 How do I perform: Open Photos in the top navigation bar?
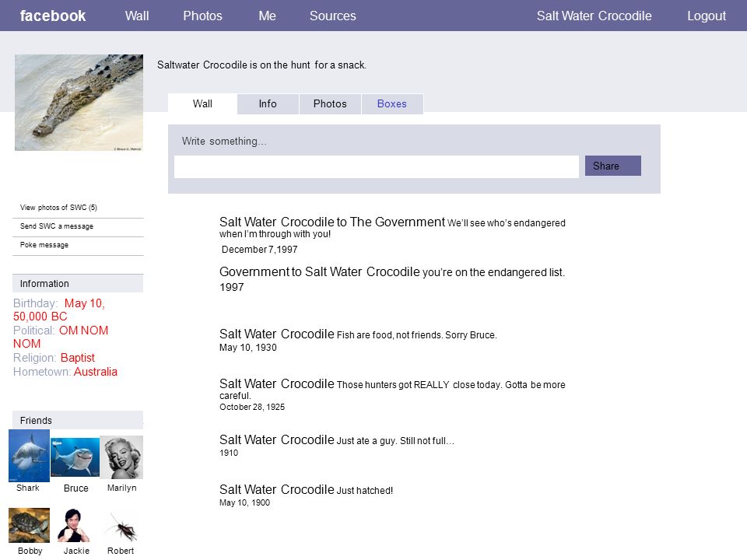(202, 16)
